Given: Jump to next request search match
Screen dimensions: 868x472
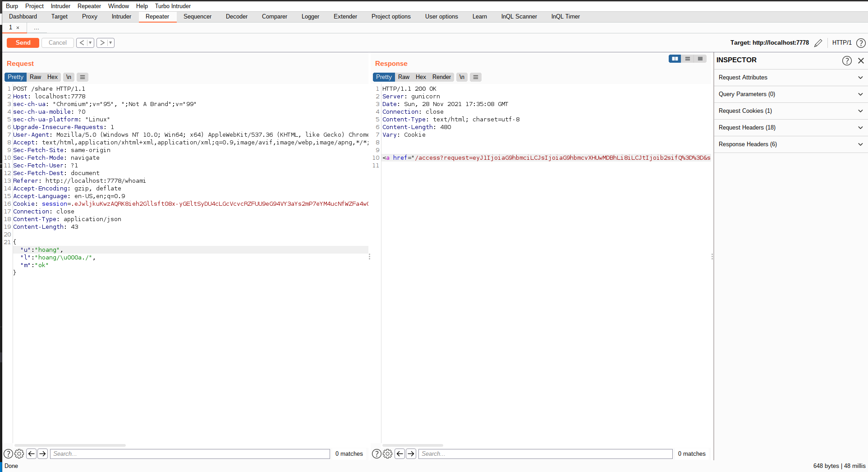Looking at the screenshot, I should click(42, 454).
